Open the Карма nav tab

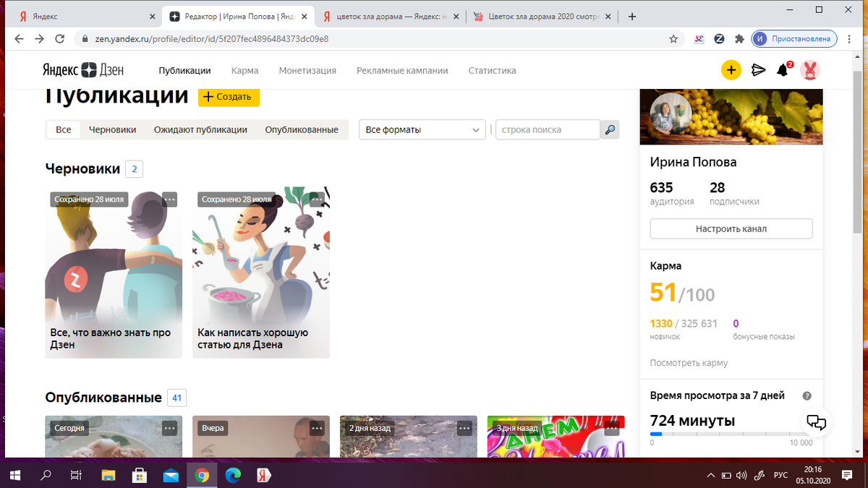click(x=245, y=71)
